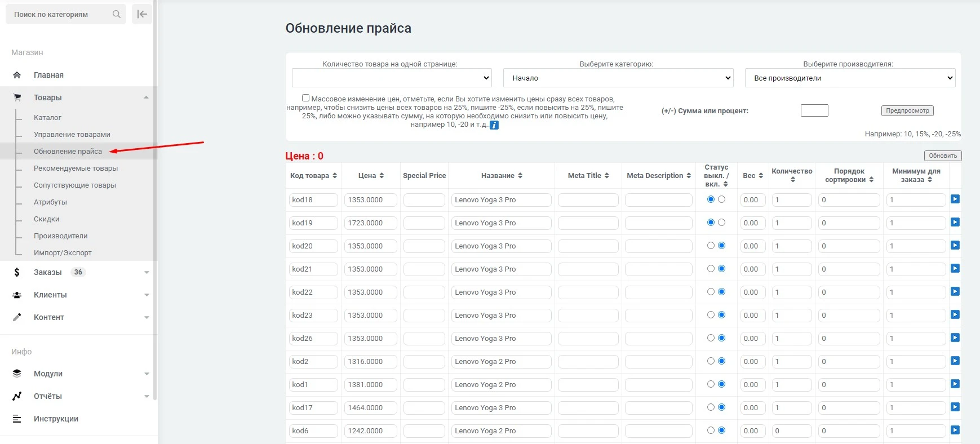Click the layers icon next to Модули
Image resolution: width=980 pixels, height=444 pixels.
[x=17, y=374]
